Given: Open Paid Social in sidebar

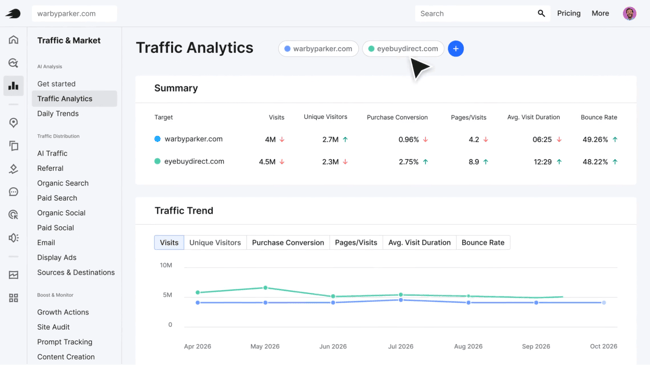Looking at the screenshot, I should pos(55,228).
